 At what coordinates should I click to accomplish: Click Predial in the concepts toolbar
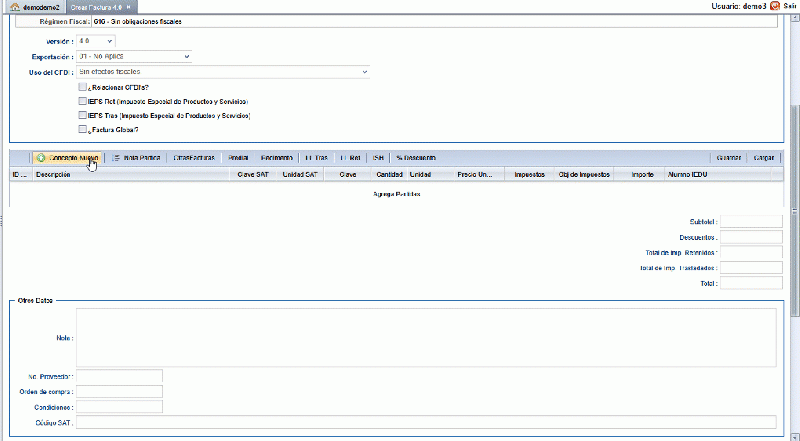[x=238, y=158]
